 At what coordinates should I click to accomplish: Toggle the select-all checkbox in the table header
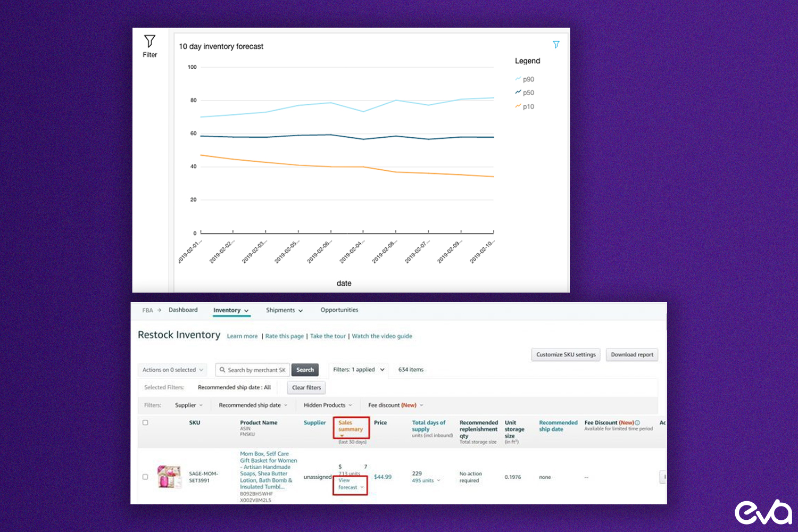tap(145, 422)
